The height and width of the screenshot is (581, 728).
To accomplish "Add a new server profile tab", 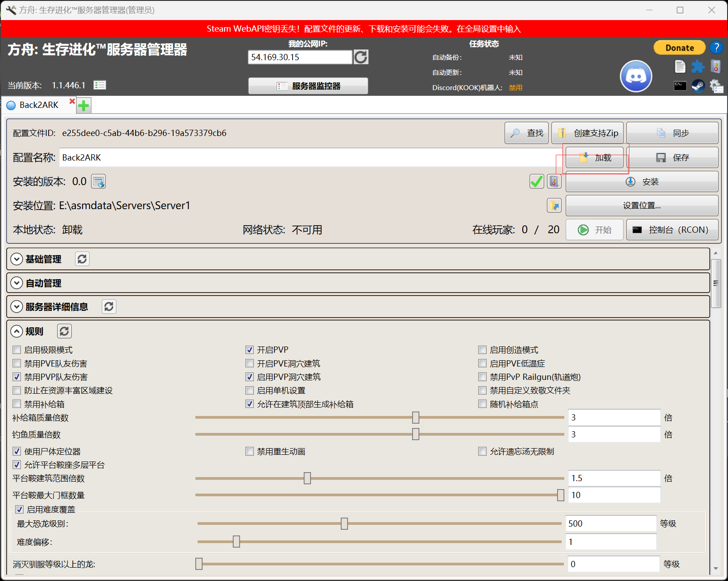I will 84,106.
